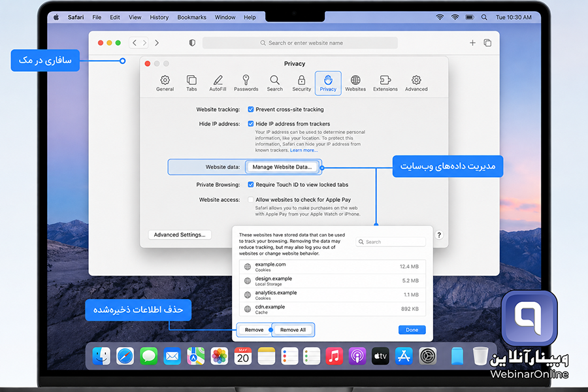588x392 pixels.
Task: Click the Spotlight search icon in menu bar
Action: [x=484, y=17]
